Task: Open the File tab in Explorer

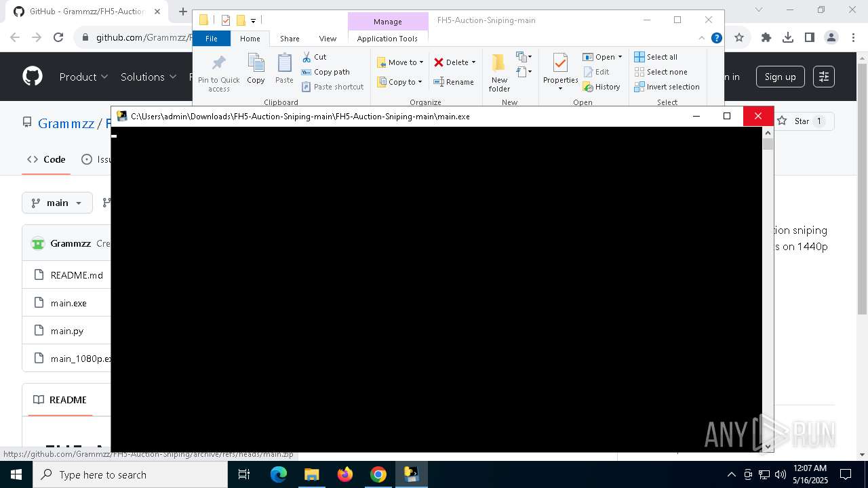Action: click(x=212, y=39)
